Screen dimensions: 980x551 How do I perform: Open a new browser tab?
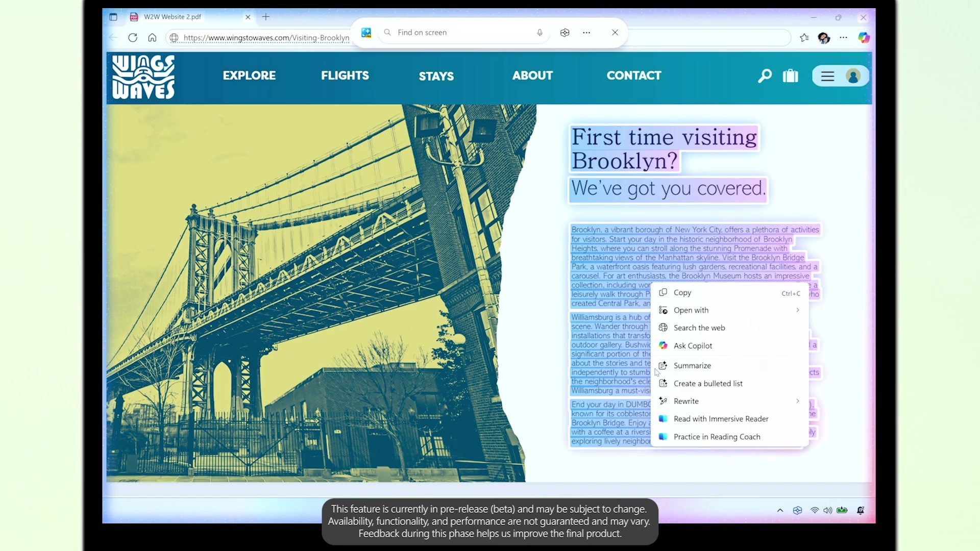tap(266, 17)
